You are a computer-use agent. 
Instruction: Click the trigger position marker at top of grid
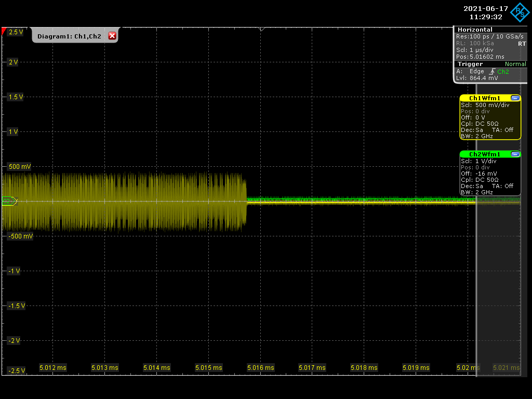(x=261, y=29)
